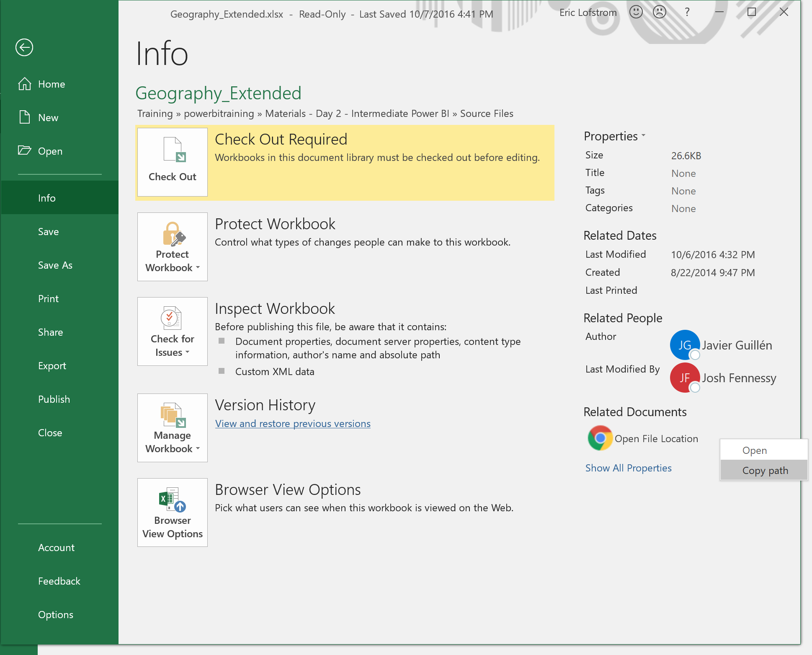
Task: Click View and restore previous versions link
Action: pyautogui.click(x=293, y=423)
